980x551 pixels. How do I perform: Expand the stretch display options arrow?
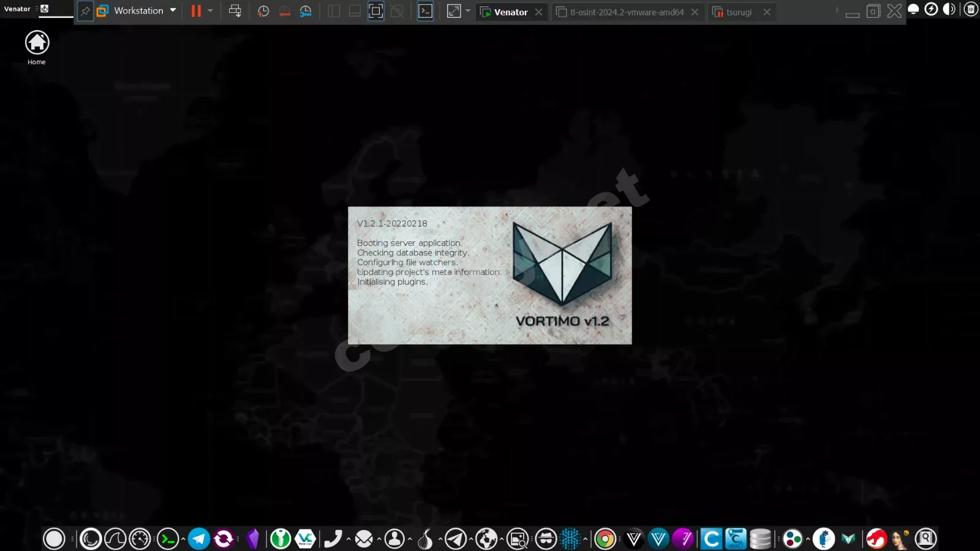coord(468,11)
